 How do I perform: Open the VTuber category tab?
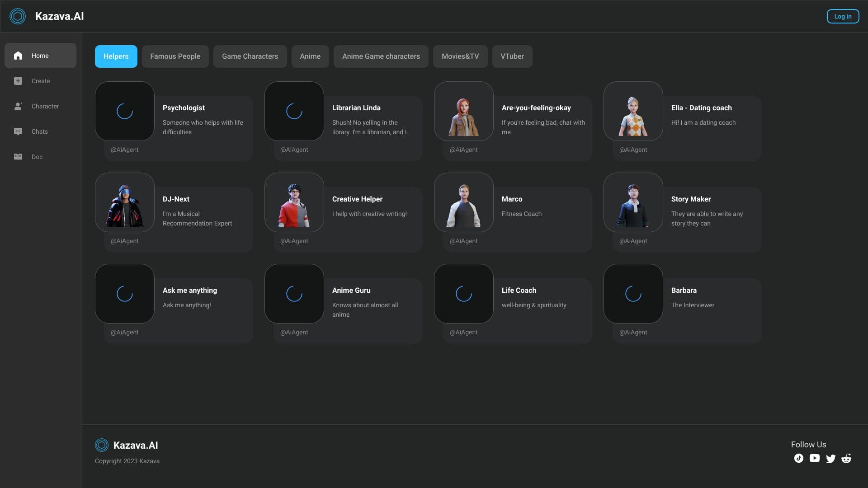point(512,56)
